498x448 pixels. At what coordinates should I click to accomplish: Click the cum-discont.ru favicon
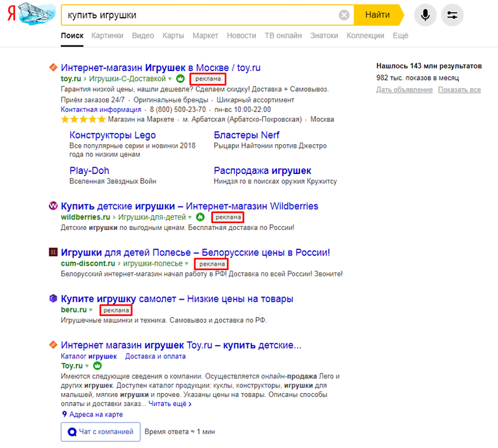[53, 252]
